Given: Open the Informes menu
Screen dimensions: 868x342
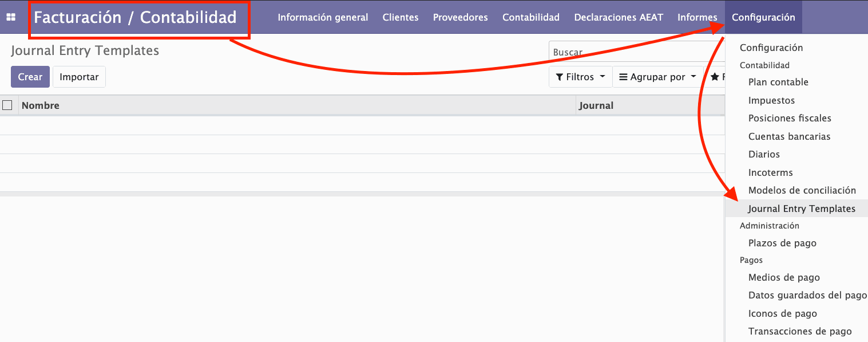Looking at the screenshot, I should [x=697, y=17].
